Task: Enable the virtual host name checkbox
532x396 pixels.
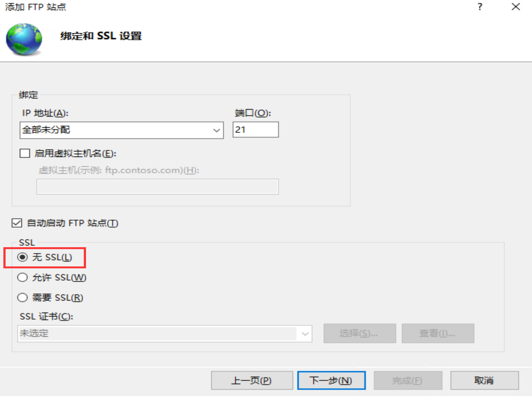Action: (x=25, y=153)
